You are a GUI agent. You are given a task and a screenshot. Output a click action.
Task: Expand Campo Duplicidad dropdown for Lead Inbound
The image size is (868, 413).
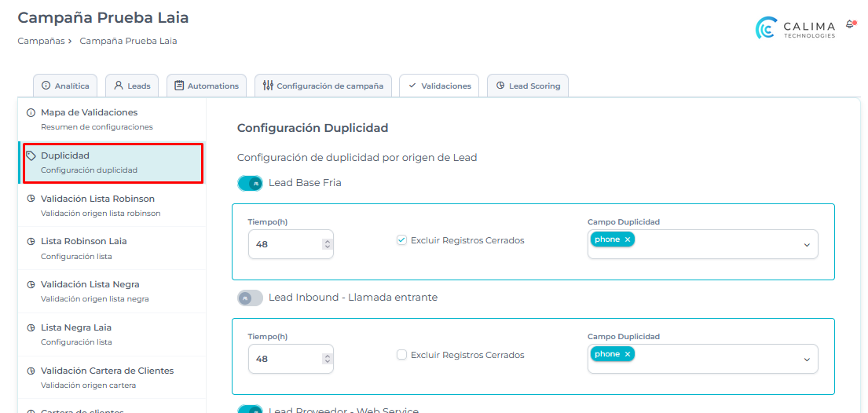point(806,360)
